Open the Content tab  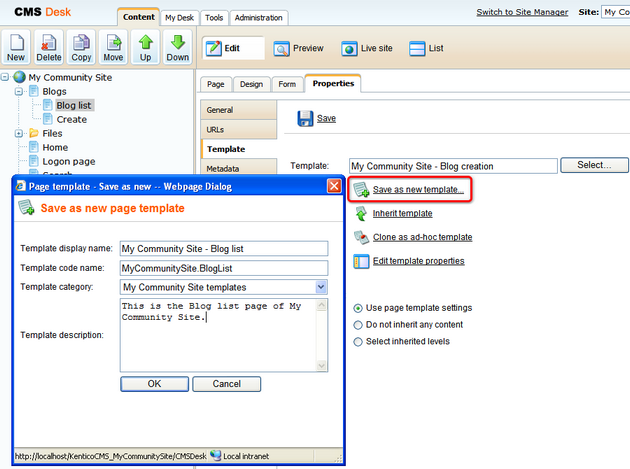(x=139, y=17)
